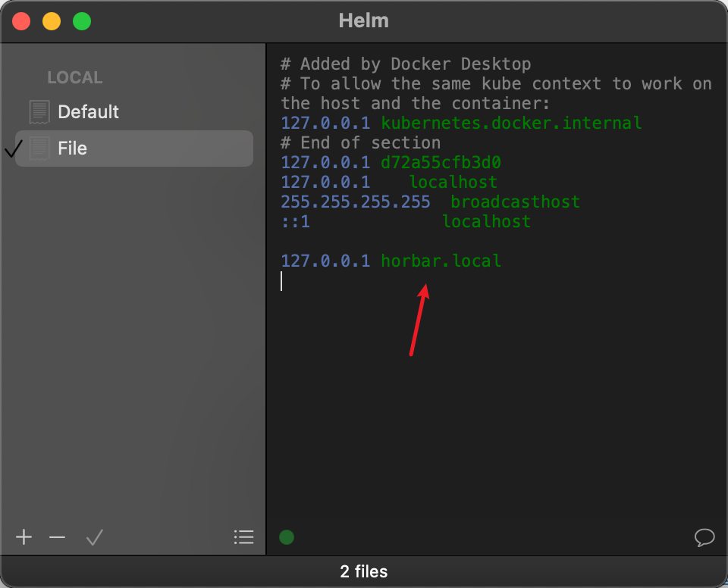The image size is (728, 588).
Task: Click the '# End of section' comment
Action: [x=360, y=142]
